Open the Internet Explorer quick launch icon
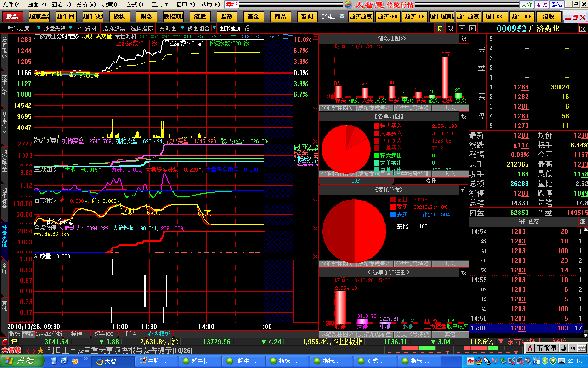The image size is (588, 368). pos(64,361)
